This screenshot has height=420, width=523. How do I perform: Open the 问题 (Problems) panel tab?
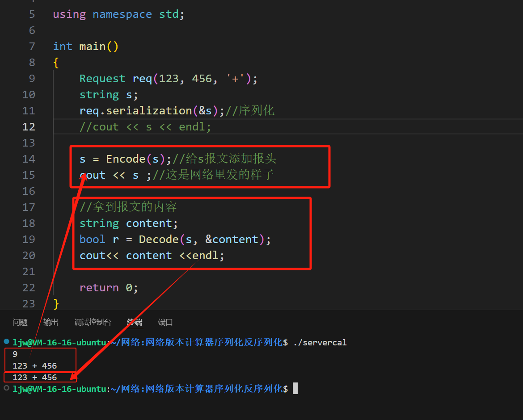pyautogui.click(x=20, y=322)
